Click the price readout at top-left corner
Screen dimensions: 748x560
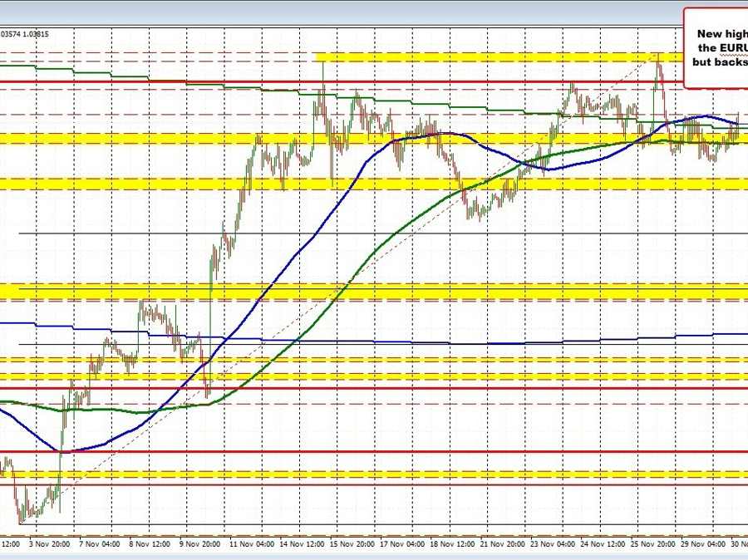pos(24,34)
